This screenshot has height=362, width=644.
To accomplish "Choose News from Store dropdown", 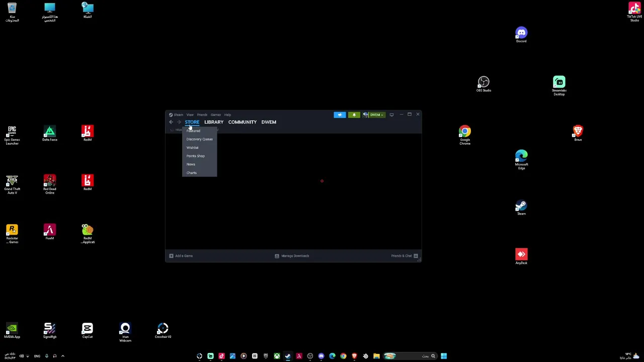I will coord(199,164).
